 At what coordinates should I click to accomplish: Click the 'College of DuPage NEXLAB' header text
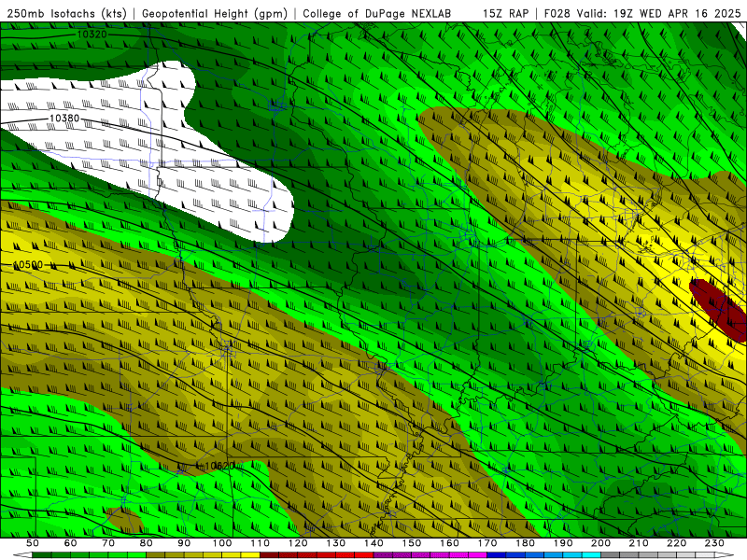pos(376,14)
